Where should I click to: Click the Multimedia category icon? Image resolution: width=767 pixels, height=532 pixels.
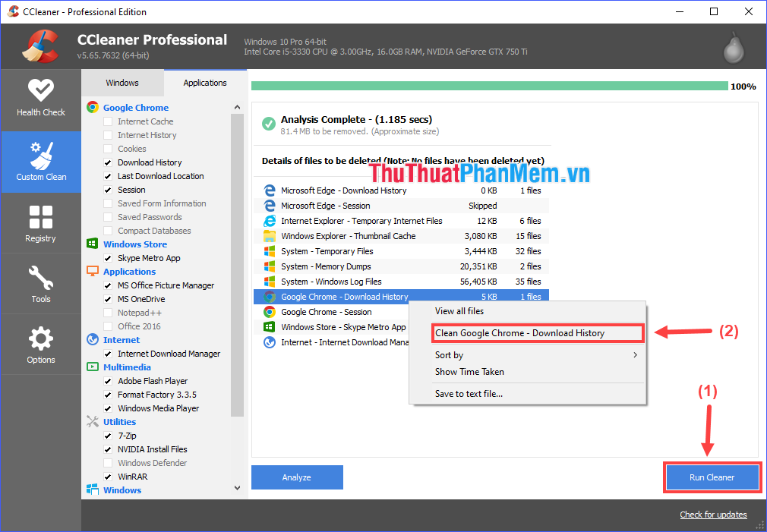(93, 367)
